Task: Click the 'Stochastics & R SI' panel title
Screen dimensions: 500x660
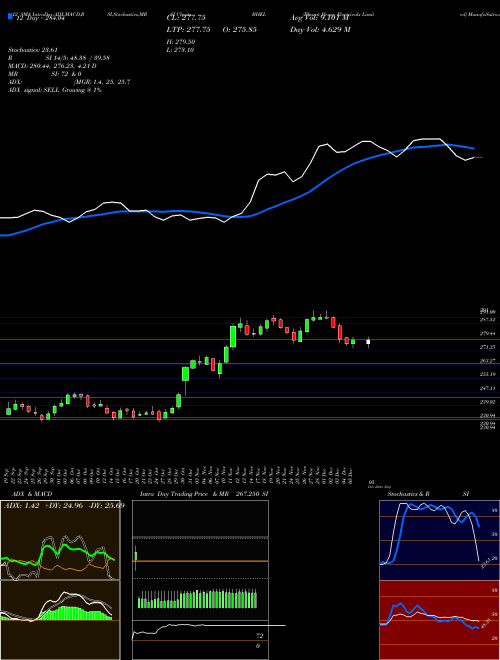Action: [x=428, y=494]
